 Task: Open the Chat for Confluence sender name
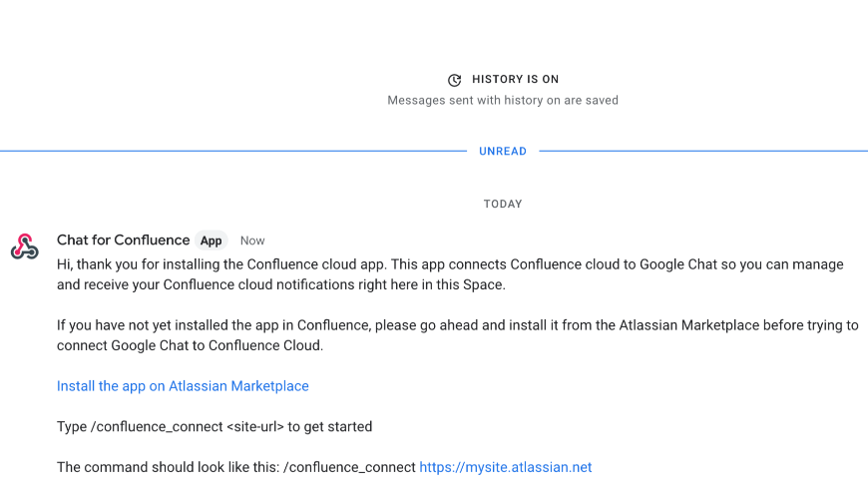pyautogui.click(x=123, y=241)
